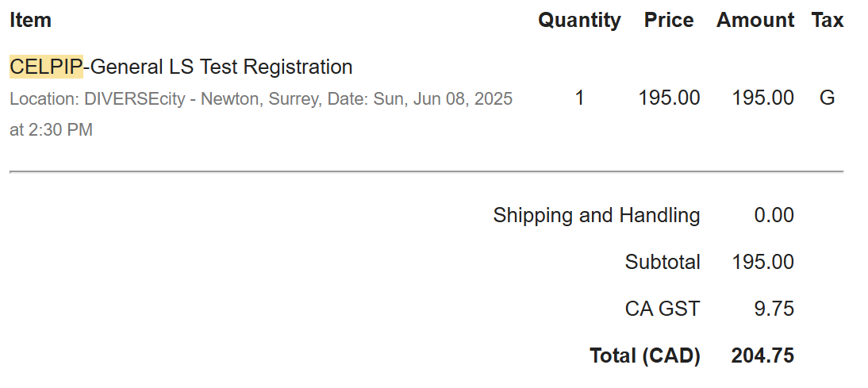
Task: Click the Subtotal label
Action: click(663, 262)
